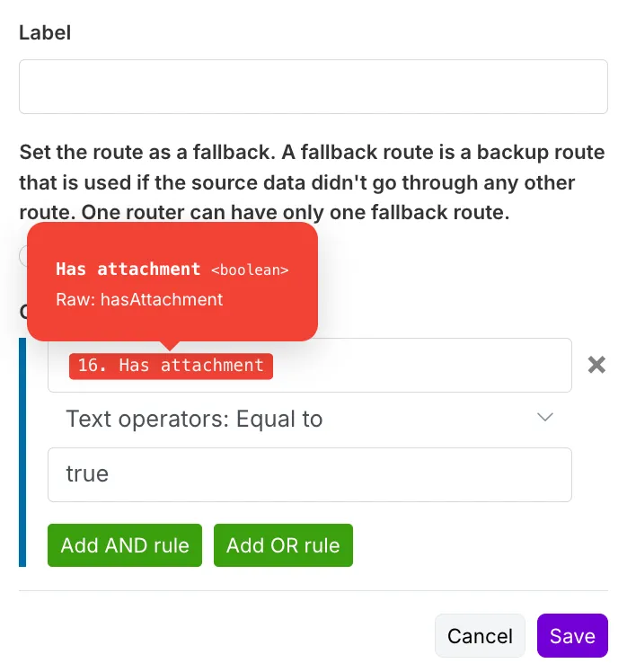This screenshot has width=627, height=672.
Task: Remove the condition using the X icon
Action: [596, 365]
